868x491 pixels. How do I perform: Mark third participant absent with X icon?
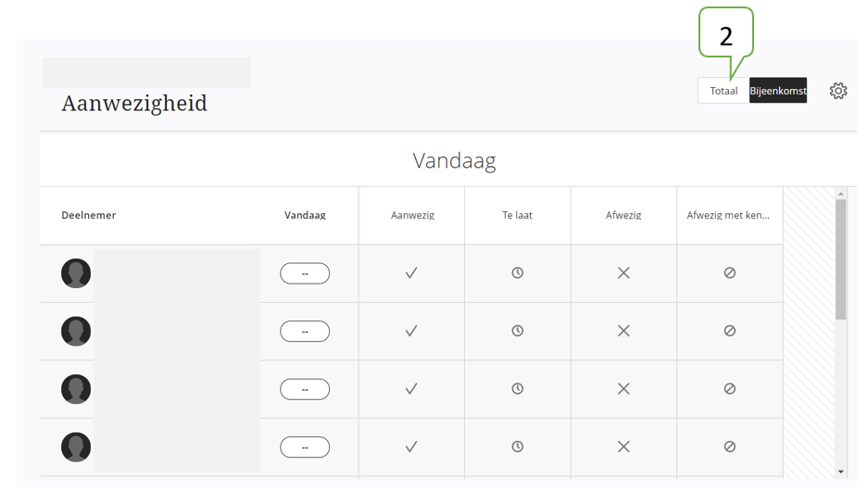pos(623,388)
